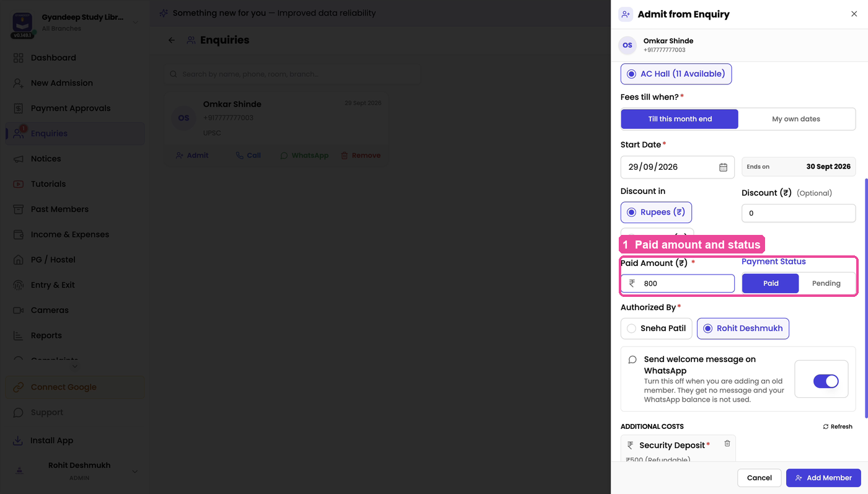Click Connect Google link icon

19,387
